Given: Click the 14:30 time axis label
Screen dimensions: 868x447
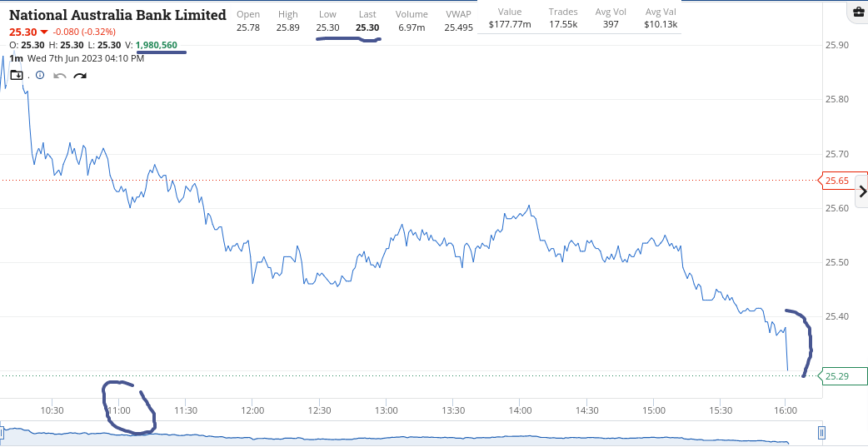Looking at the screenshot, I should tap(586, 411).
